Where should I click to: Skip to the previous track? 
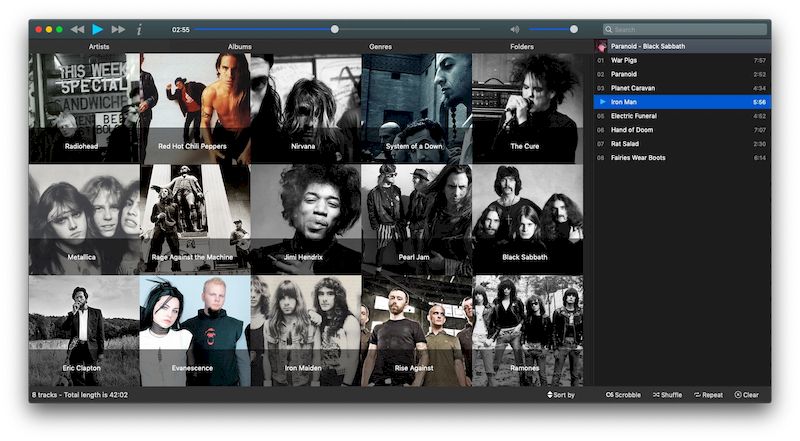[x=78, y=30]
